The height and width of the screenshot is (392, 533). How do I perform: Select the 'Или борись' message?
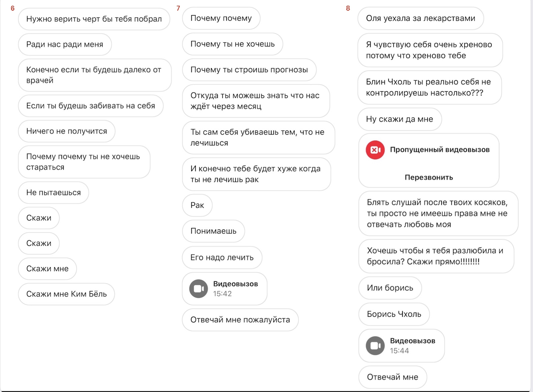390,288
